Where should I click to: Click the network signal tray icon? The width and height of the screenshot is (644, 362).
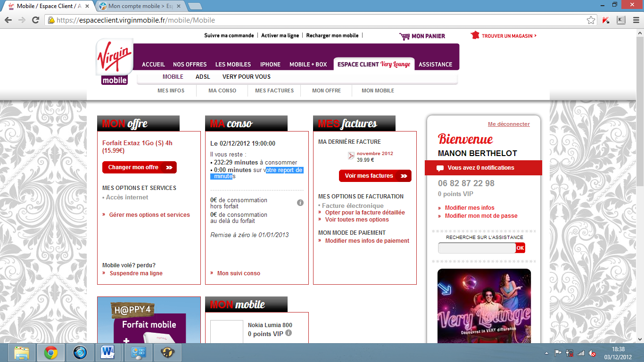pos(581,353)
